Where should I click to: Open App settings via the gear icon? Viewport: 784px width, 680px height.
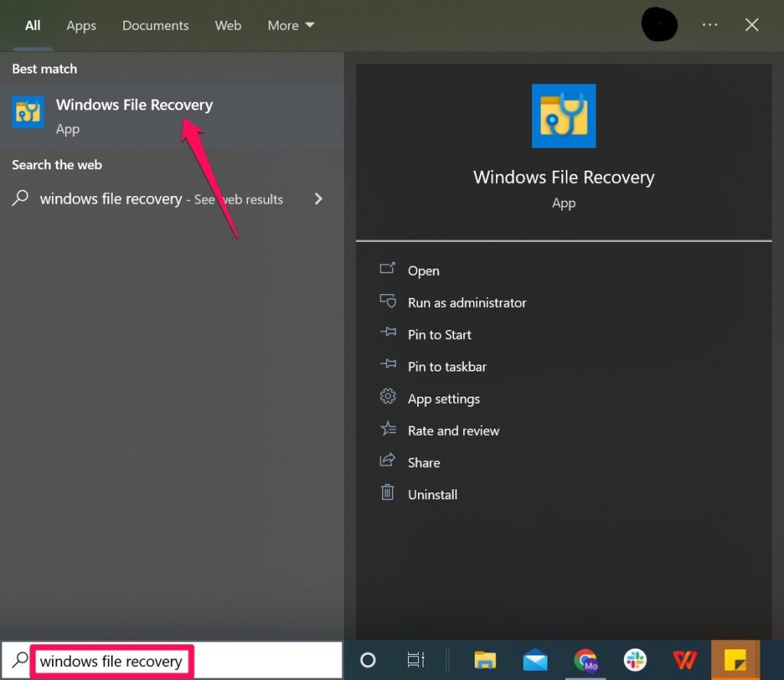click(x=387, y=398)
